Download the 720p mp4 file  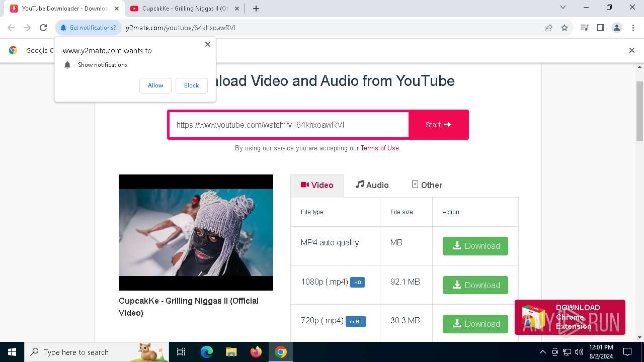tap(475, 324)
